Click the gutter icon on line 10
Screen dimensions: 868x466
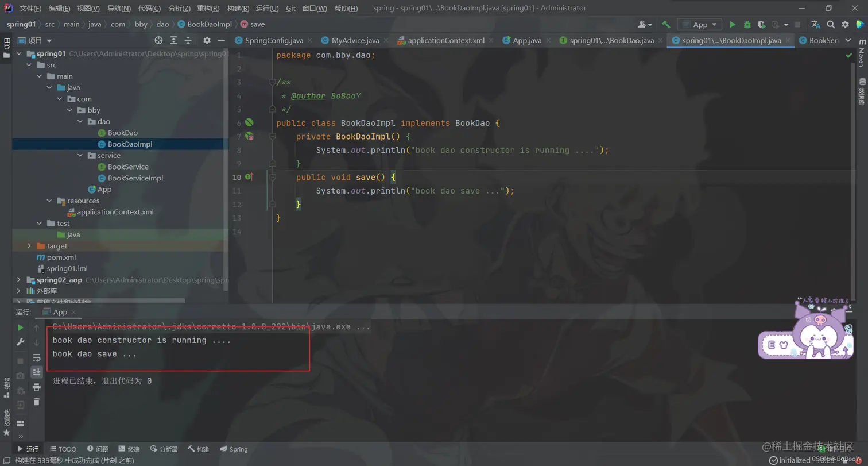coord(250,177)
